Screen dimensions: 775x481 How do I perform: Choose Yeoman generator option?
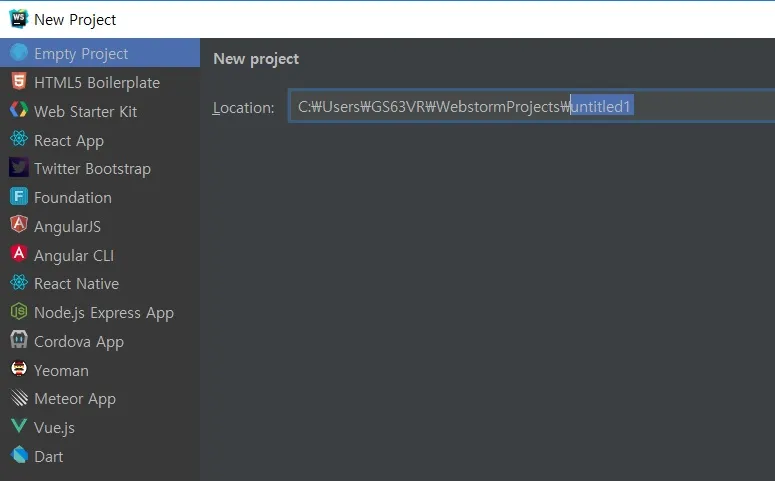pos(100,370)
